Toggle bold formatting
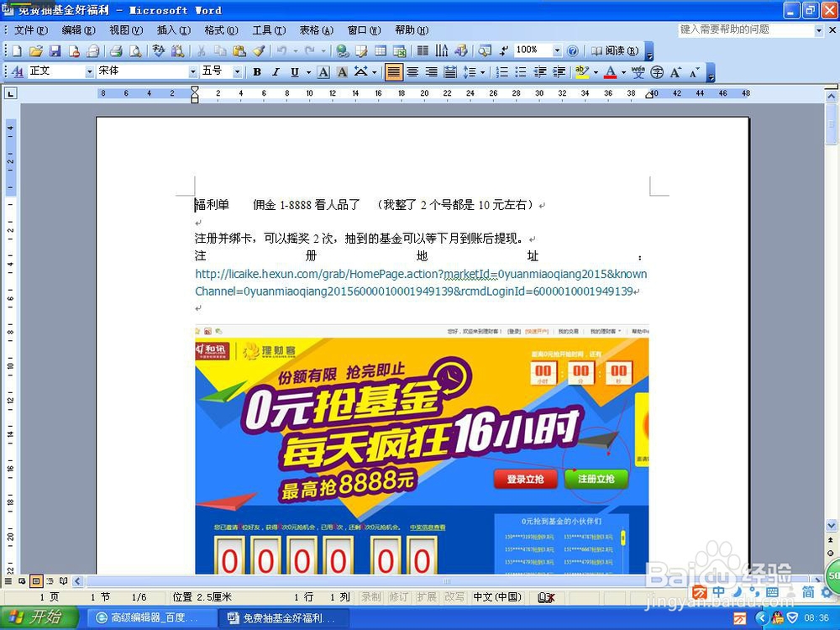The image size is (840, 630). pos(257,71)
